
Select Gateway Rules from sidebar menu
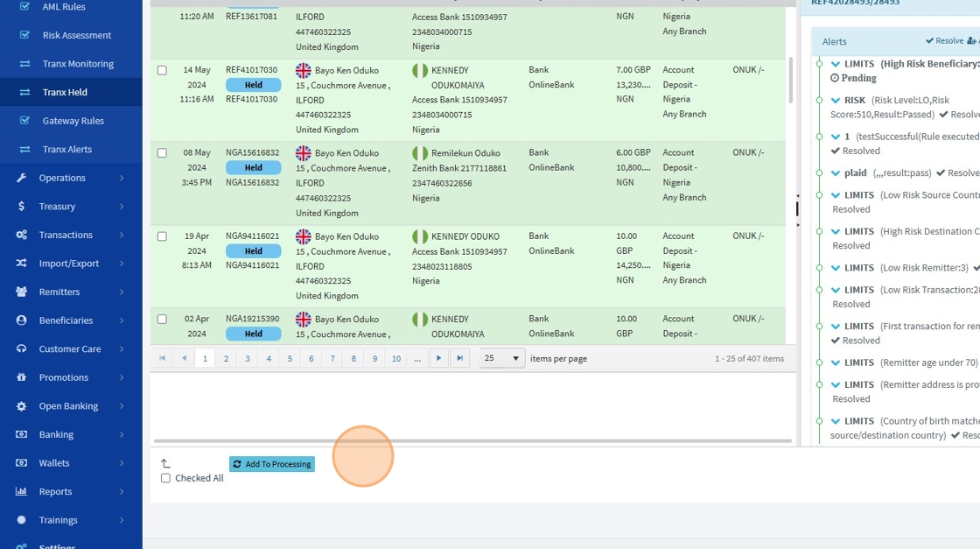pyautogui.click(x=71, y=121)
